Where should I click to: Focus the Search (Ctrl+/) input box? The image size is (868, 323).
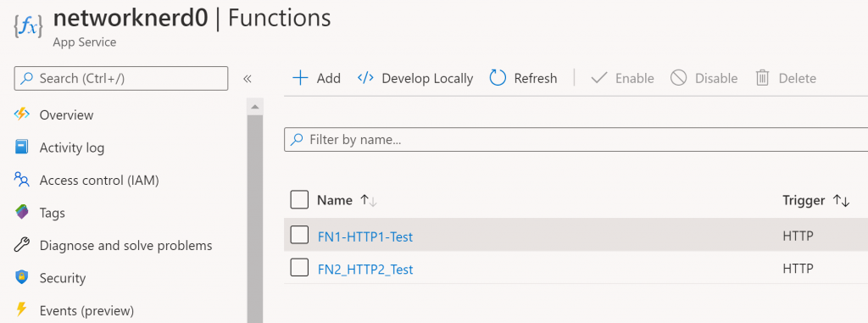coord(120,78)
